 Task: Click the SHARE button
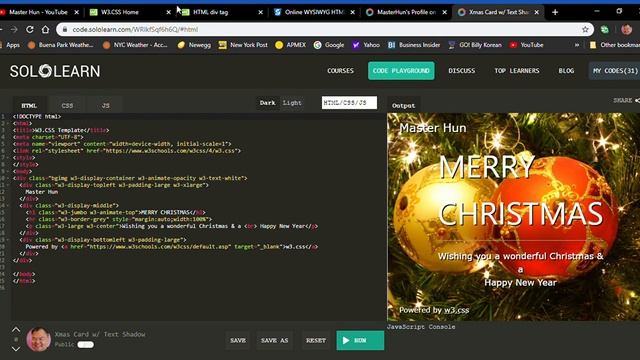pos(626,100)
